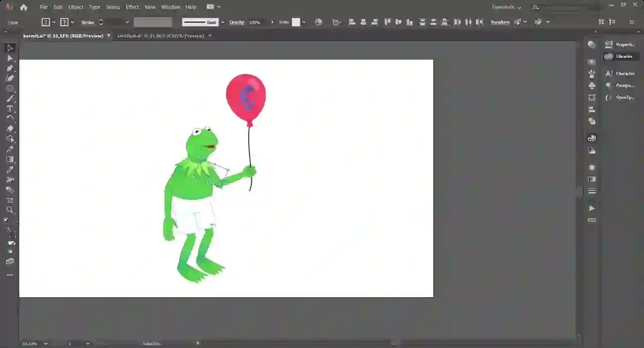Image resolution: width=644 pixels, height=348 pixels.
Task: Select the Gradient tool
Action: [10, 160]
